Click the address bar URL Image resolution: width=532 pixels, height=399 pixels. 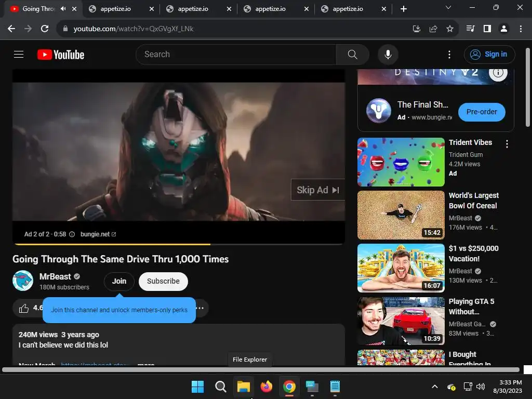tap(134, 29)
